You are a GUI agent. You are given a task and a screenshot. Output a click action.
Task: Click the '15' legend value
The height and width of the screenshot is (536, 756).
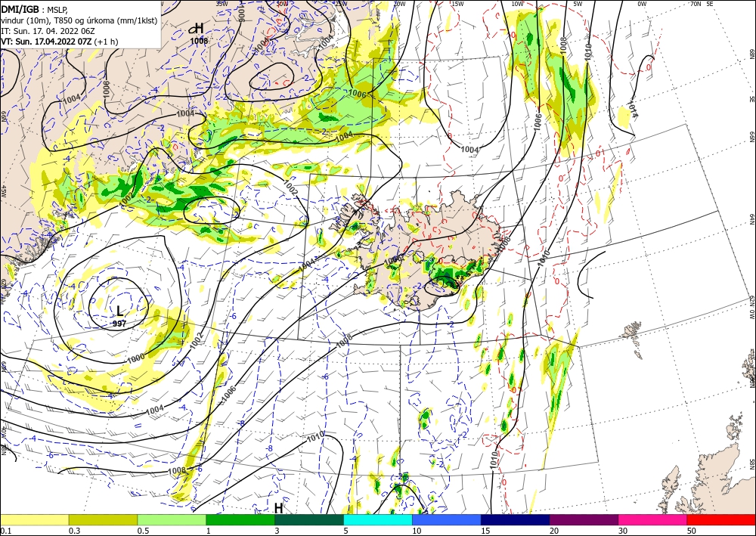(x=485, y=531)
